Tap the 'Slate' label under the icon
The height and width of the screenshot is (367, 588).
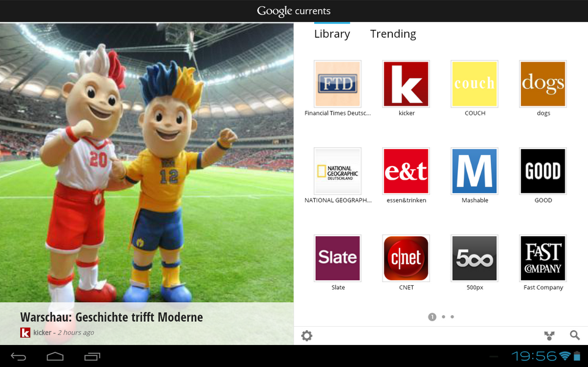click(x=338, y=288)
